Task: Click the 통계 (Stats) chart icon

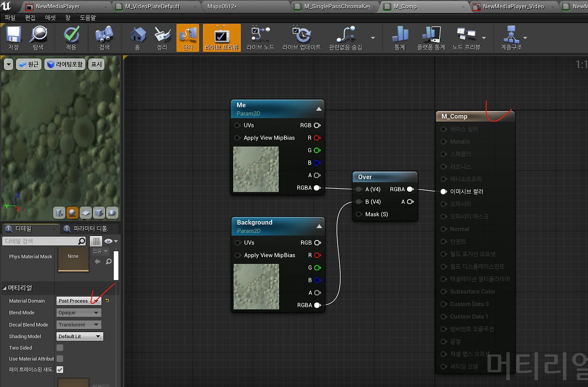Action: click(x=400, y=38)
